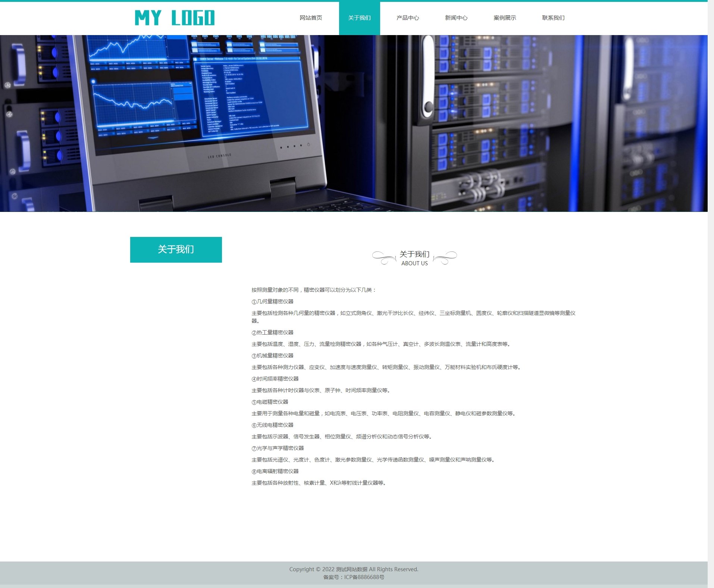
Task: Select the ①几何量精密仪器 heading
Action: pos(273,301)
